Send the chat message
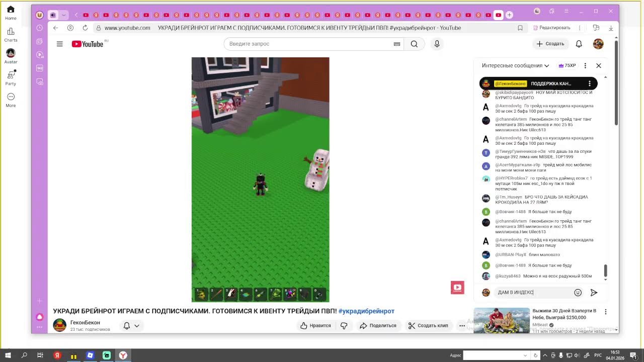Screen dimensions: 644x362 [594, 292]
